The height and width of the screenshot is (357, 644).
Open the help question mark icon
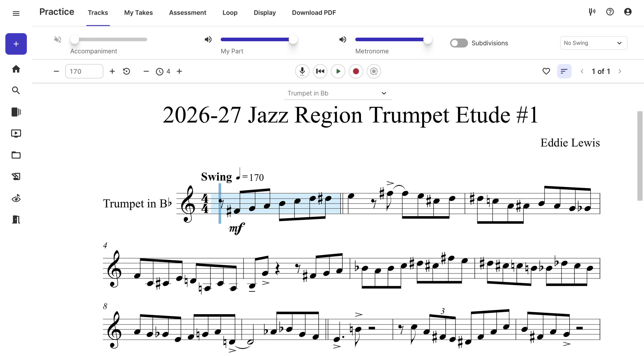tap(610, 12)
